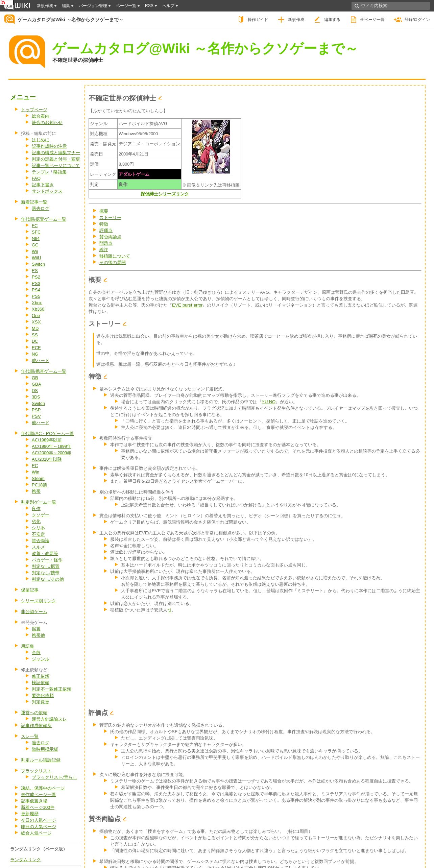Open バカゲー・怪作 sidebar link
The height and width of the screenshot is (868, 434).
(x=47, y=560)
